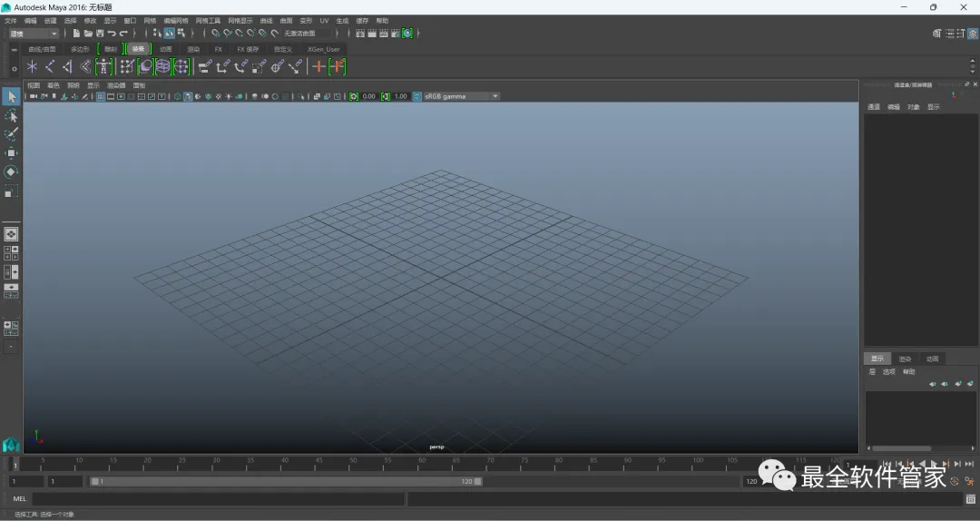Select the Scale tool in toolbox
Viewport: 980px width, 521px height.
click(x=11, y=192)
